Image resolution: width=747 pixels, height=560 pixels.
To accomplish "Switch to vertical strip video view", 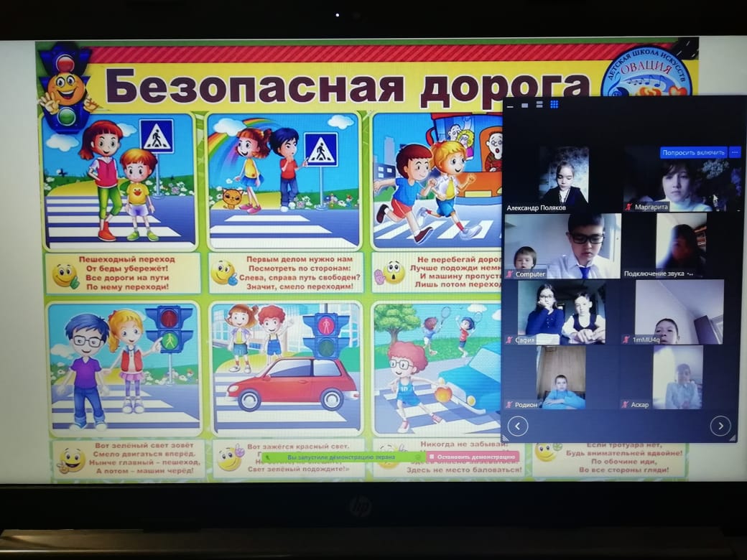I will [x=539, y=105].
